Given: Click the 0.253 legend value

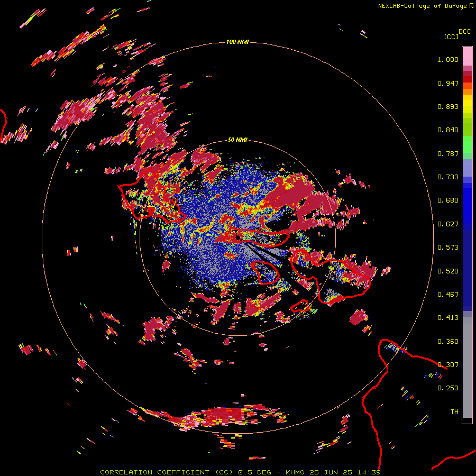Looking at the screenshot, I should click(x=448, y=388).
